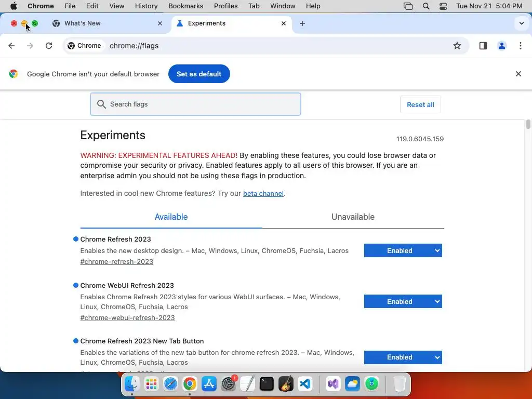Viewport: 532px width, 399px height.
Task: Click the Set as default button
Action: 199,74
